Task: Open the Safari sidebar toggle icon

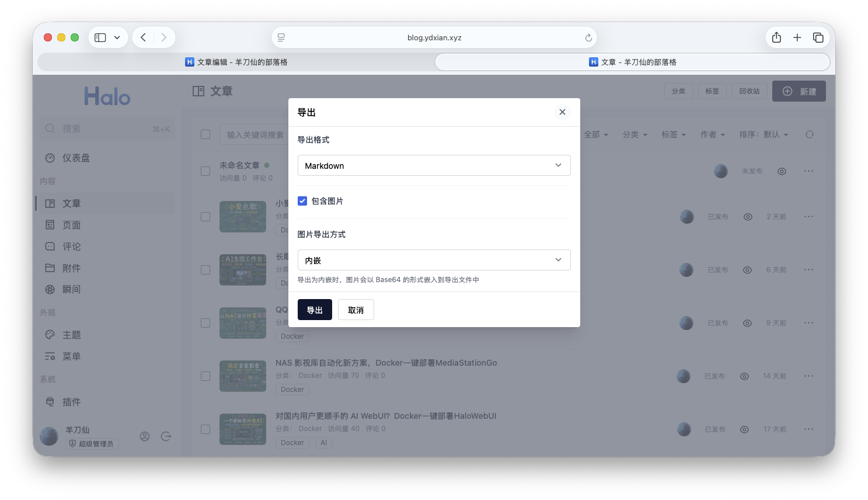Action: coord(100,37)
